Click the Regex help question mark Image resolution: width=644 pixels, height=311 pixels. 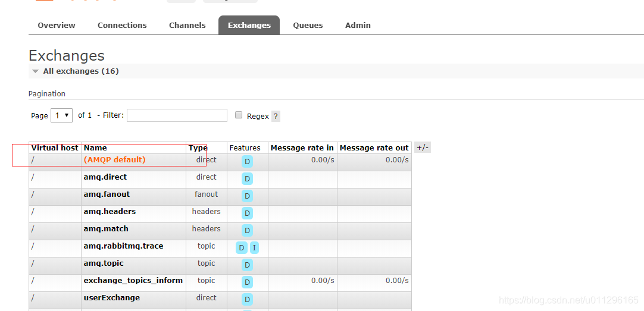276,116
